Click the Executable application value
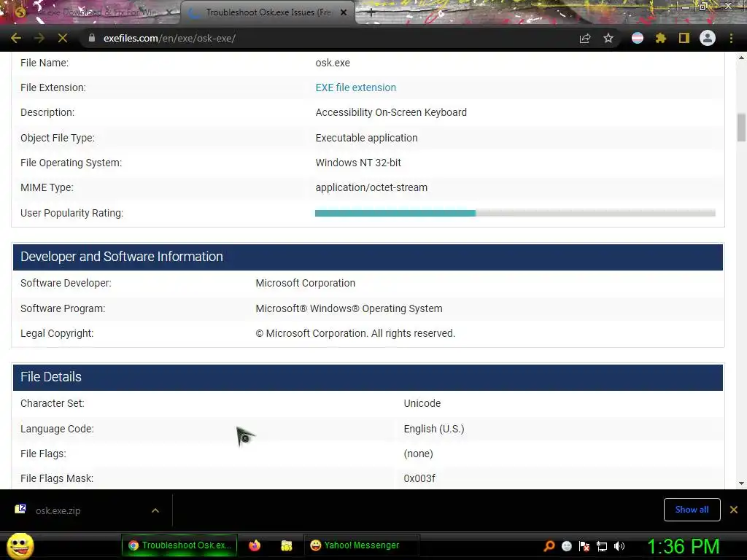This screenshot has width=747, height=560. pos(366,138)
